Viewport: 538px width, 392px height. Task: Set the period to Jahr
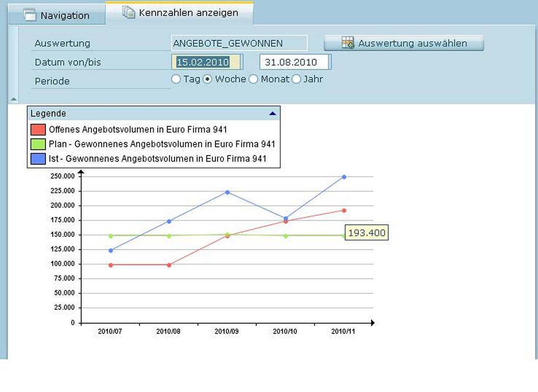297,79
